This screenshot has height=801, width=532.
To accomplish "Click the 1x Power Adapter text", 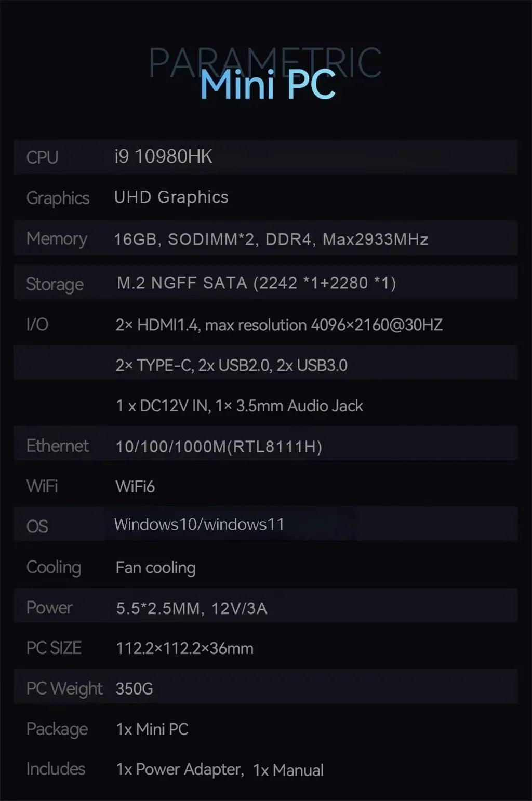I will (x=180, y=770).
